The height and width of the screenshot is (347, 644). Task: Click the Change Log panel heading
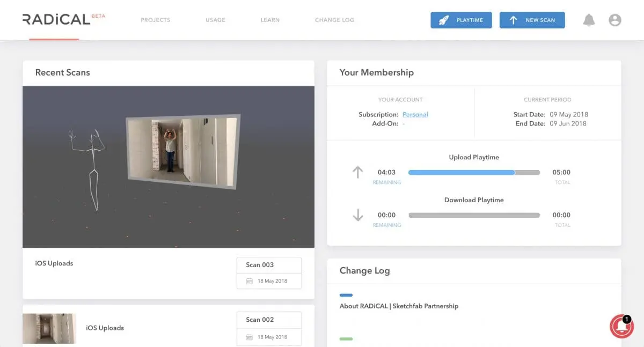point(364,271)
